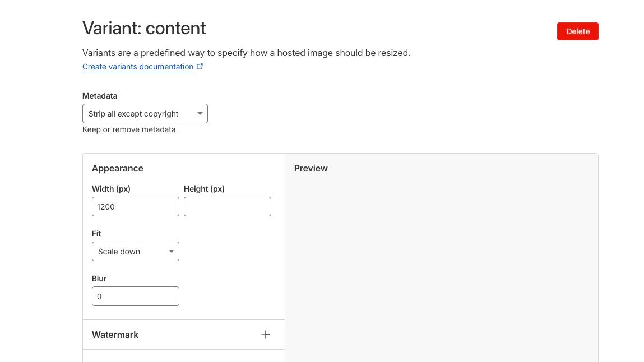
Task: Click the Preview heading
Action: pyautogui.click(x=311, y=168)
